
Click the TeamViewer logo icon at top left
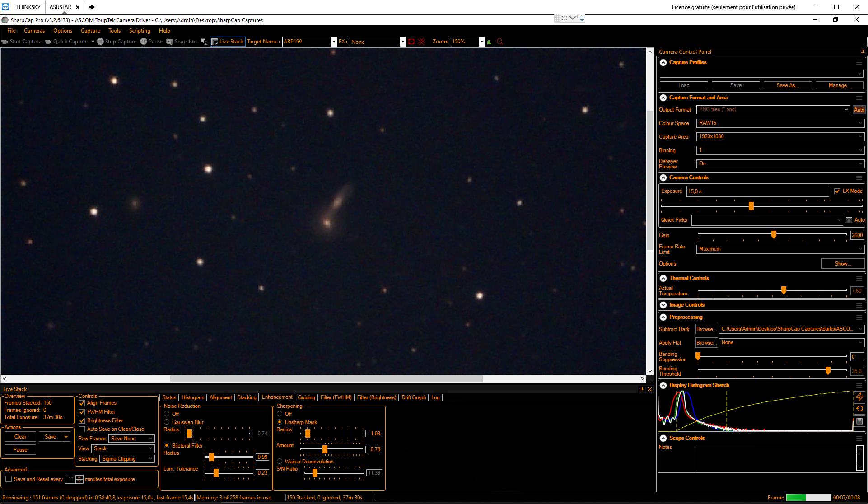coord(5,7)
